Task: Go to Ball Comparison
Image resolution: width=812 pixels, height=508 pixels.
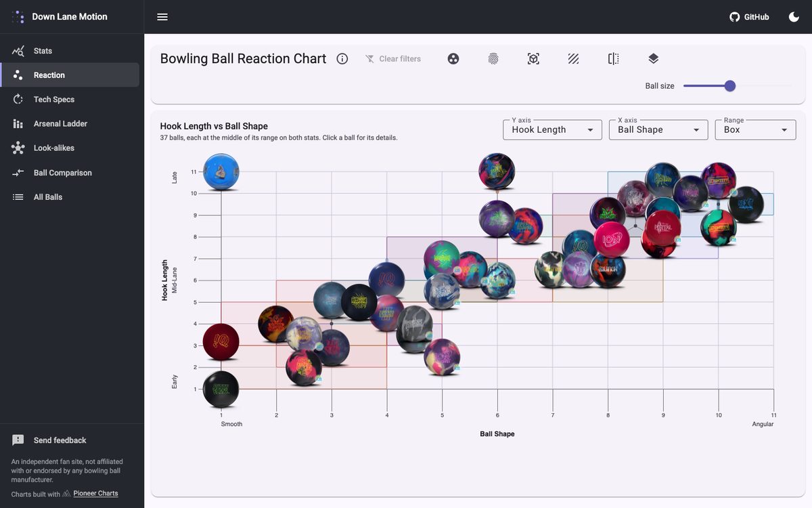Action: pos(70,173)
